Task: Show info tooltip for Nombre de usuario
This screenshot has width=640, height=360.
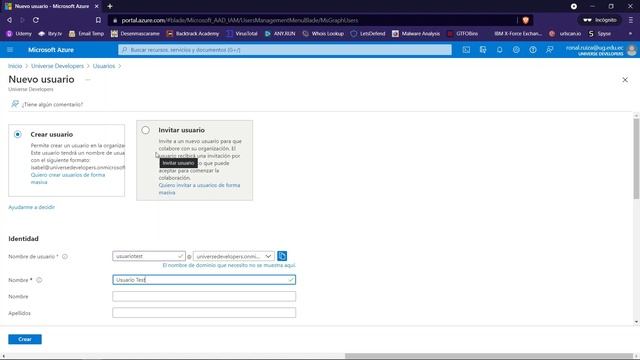Action: tap(65, 256)
